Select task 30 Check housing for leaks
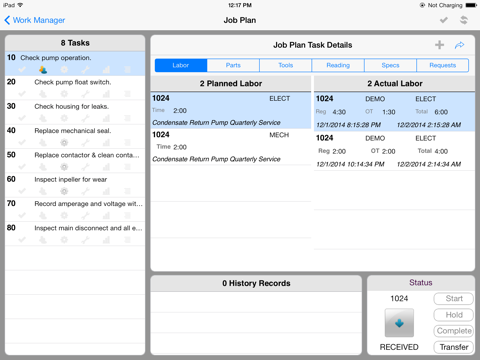This screenshot has width=480, height=360. click(x=75, y=112)
